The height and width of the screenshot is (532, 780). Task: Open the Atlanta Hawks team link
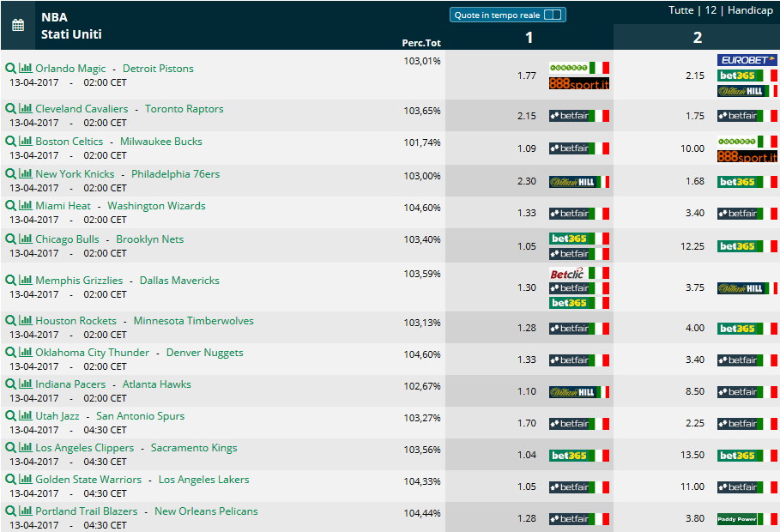157,384
